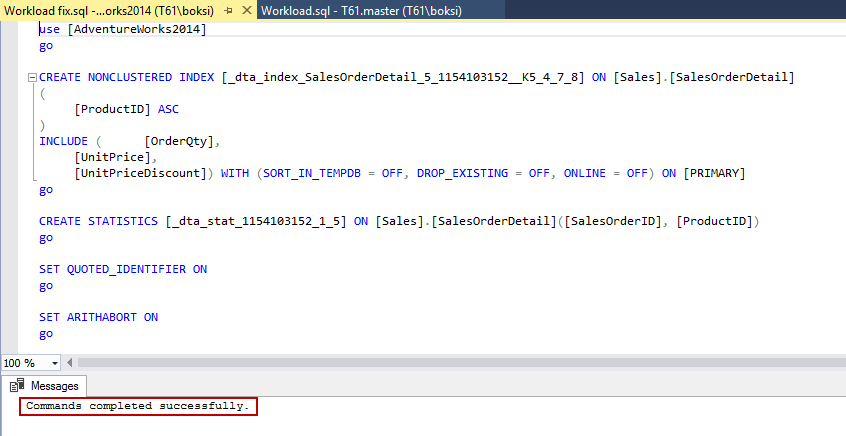Image resolution: width=846 pixels, height=436 pixels.
Task: Click [SalesOrderID] in the statistics statement
Action: [x=613, y=221]
